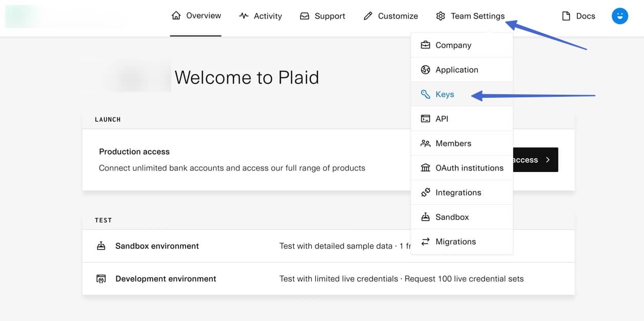This screenshot has width=644, height=321.
Task: Click the TEST section label
Action: [x=103, y=220]
